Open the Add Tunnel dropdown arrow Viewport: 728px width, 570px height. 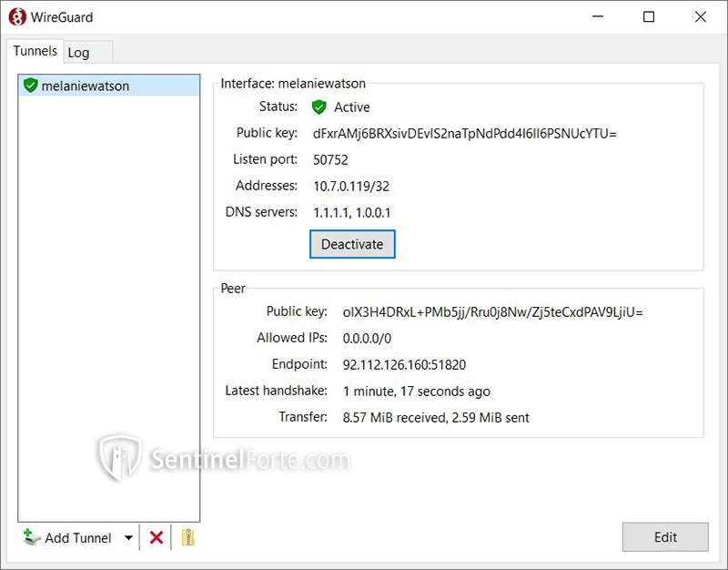[128, 538]
